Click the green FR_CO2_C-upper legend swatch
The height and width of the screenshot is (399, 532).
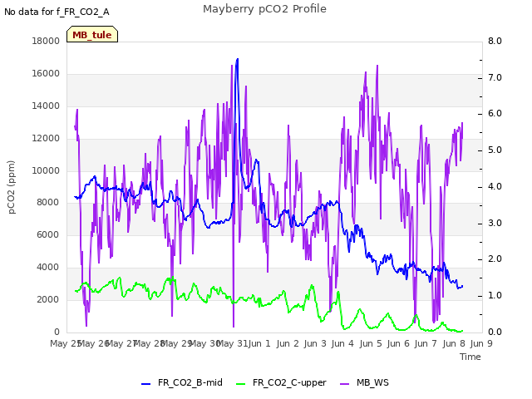(x=240, y=384)
